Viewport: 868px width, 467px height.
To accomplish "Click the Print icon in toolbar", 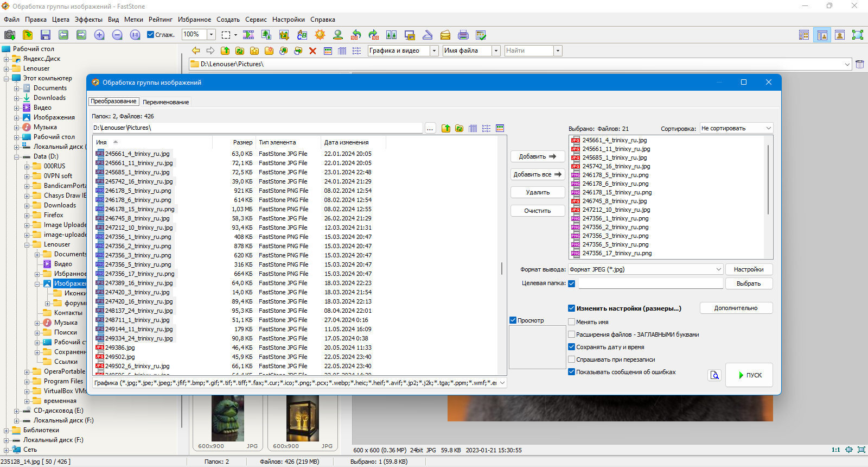I will pyautogui.click(x=463, y=35).
